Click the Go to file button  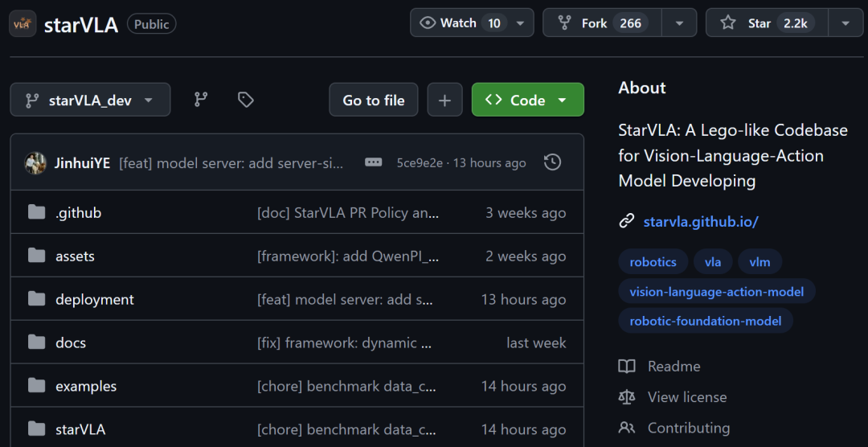tap(374, 100)
